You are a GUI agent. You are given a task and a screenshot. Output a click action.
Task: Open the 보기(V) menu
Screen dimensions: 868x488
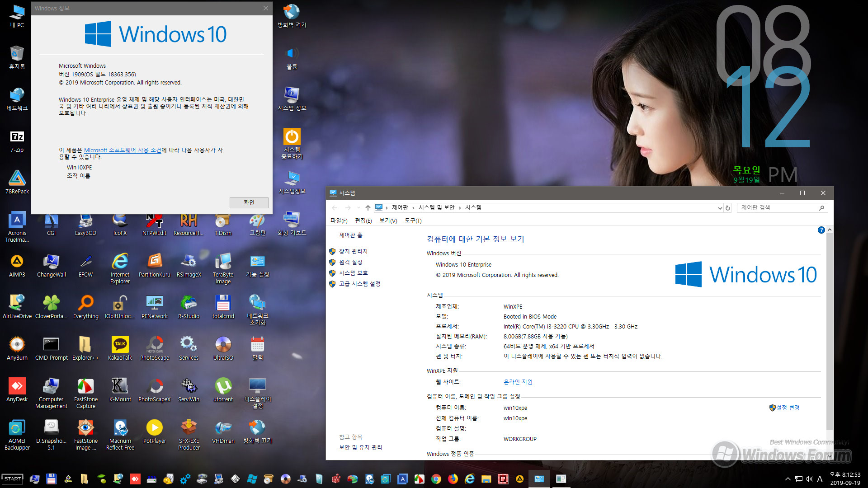pyautogui.click(x=388, y=221)
